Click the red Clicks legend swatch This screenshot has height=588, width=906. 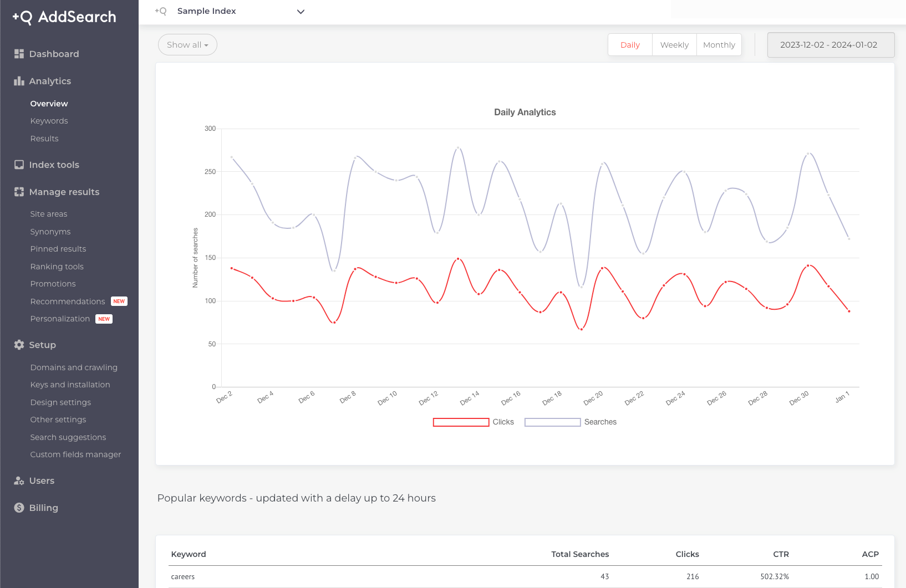461,422
